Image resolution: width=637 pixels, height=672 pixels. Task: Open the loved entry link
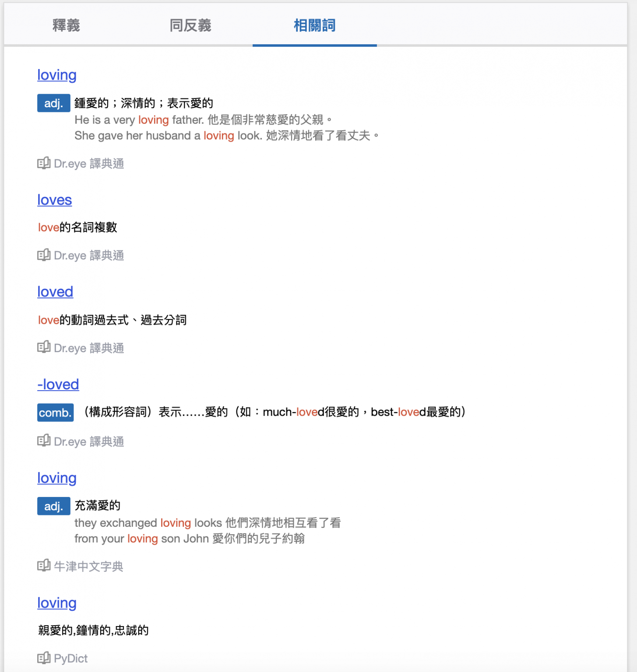coord(55,291)
